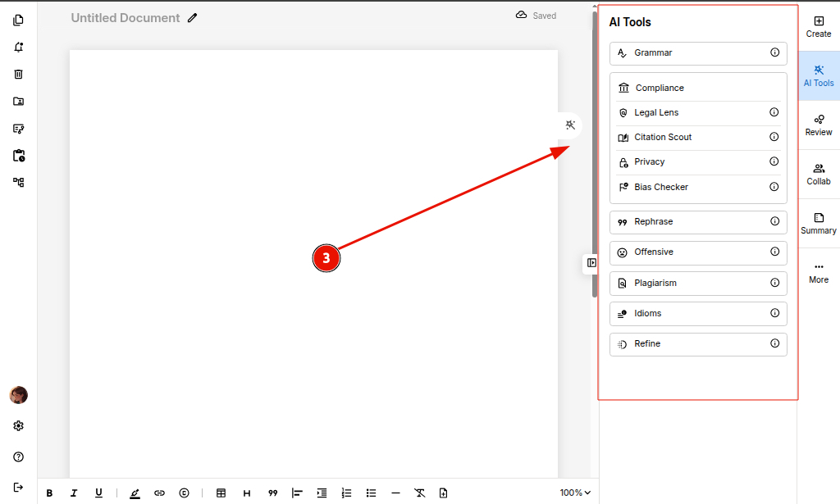Open the notifications bell in left sidebar

[x=18, y=48]
